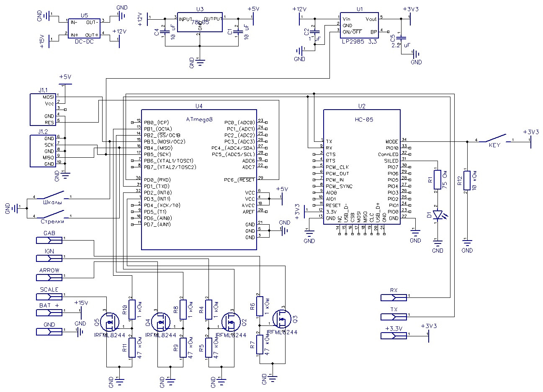This screenshot has height=392, width=543.
Task: Select the U1 LP2985 regulator symbol
Action: (x=359, y=25)
